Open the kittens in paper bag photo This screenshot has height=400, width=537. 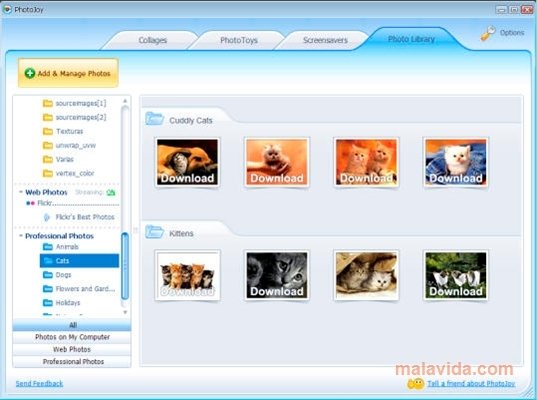366,275
